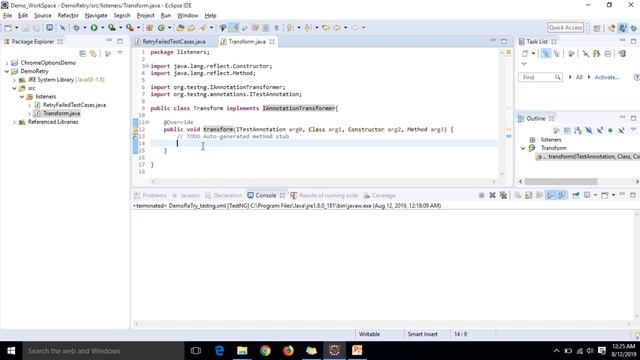640x360 pixels.
Task: Click Activate... link in Task List
Action: (607, 77)
